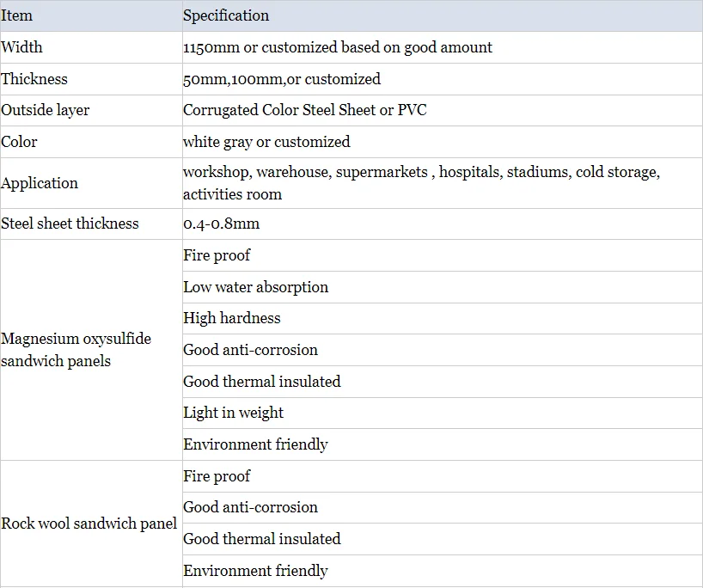Select the Outside layer row label

pos(46,110)
